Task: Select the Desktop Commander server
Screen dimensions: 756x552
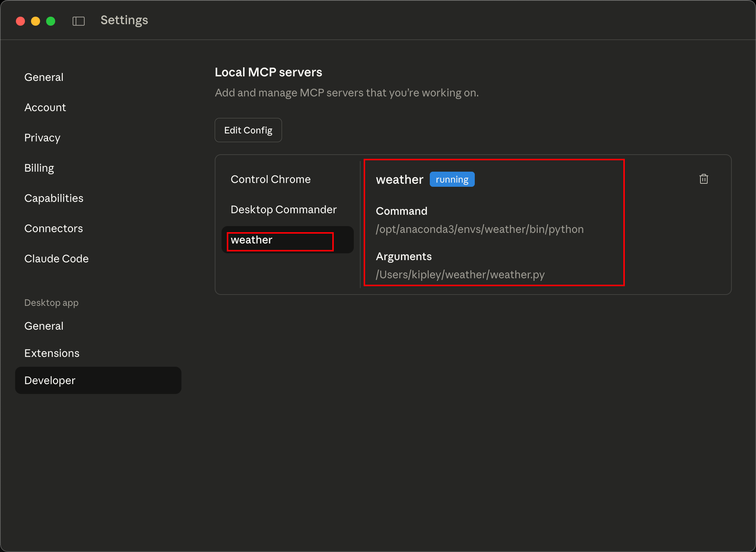Action: pos(283,209)
